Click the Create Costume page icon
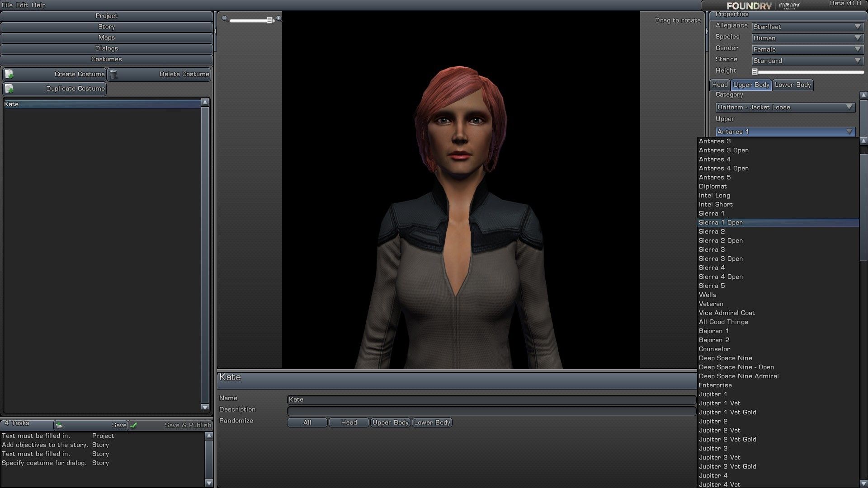This screenshot has width=868, height=488. tap(9, 74)
